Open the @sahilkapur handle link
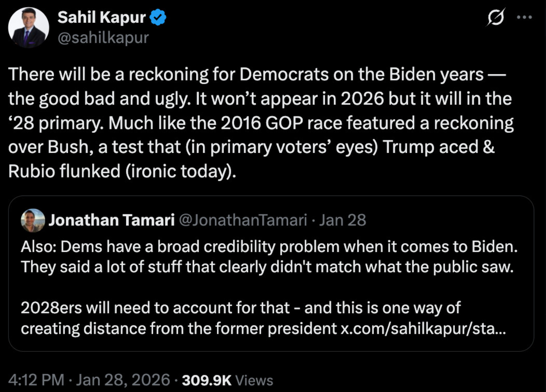This screenshot has height=392, width=546. tap(103, 38)
